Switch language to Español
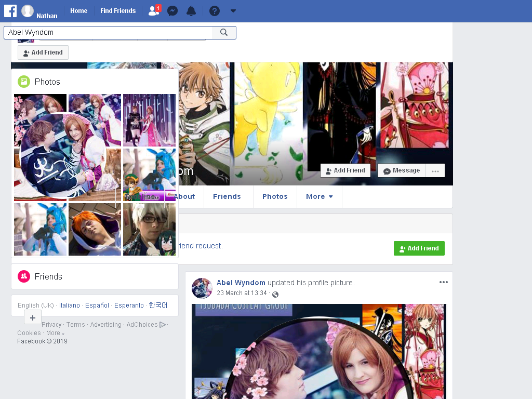This screenshot has height=399, width=532. [x=97, y=305]
